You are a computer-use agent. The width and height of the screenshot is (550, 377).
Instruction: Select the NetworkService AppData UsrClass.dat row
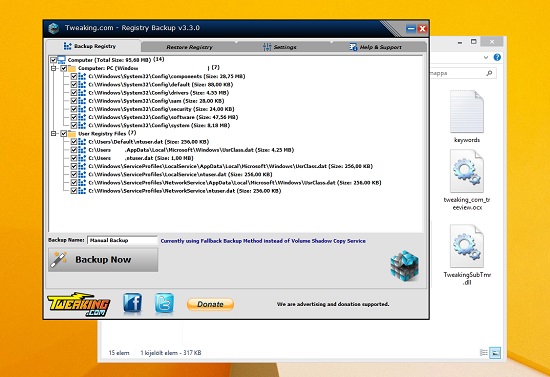[x=235, y=183]
